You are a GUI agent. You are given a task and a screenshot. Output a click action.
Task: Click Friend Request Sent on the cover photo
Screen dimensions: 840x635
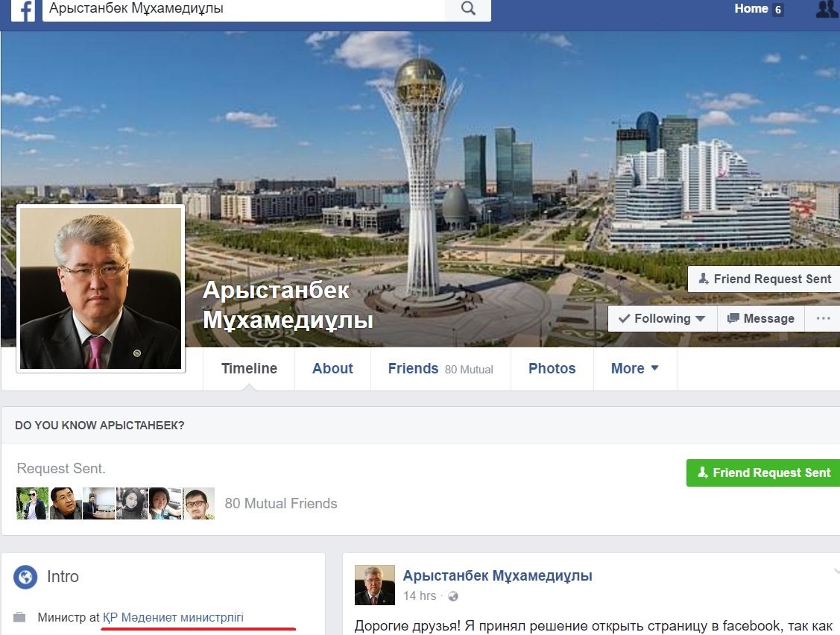point(764,279)
